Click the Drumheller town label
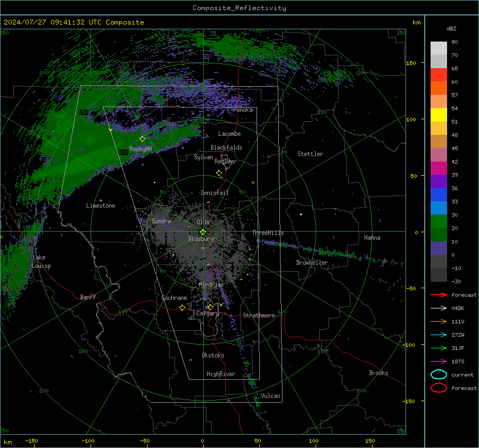Screen dimensions: 479x448 pos(312,263)
